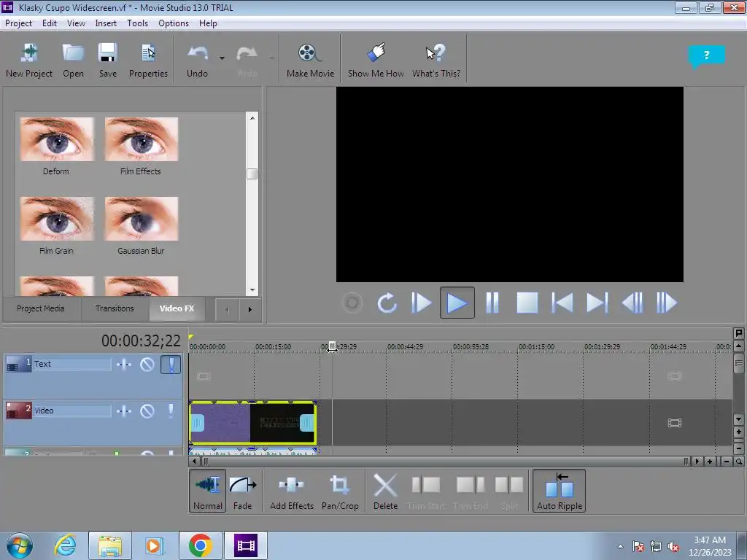Expand the Undo history dropdown
Viewport: 747px width, 560px height.
pos(222,58)
